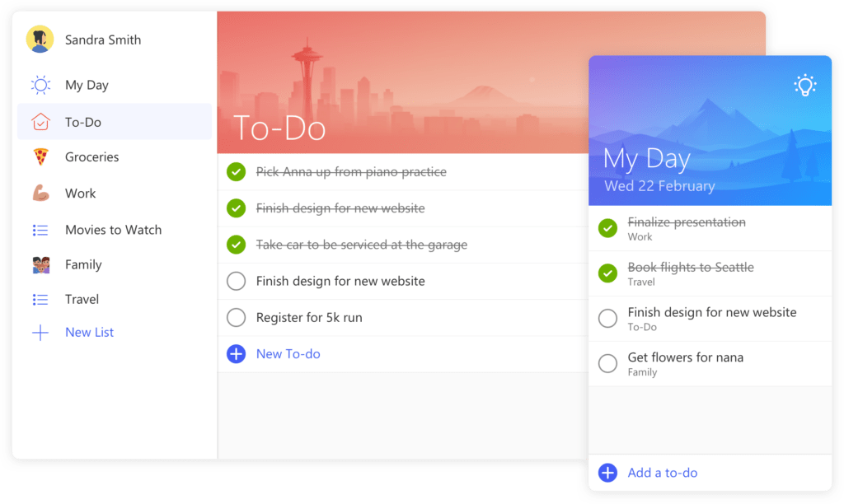Click the My Day sun icon
The height and width of the screenshot is (504, 844).
(x=39, y=85)
